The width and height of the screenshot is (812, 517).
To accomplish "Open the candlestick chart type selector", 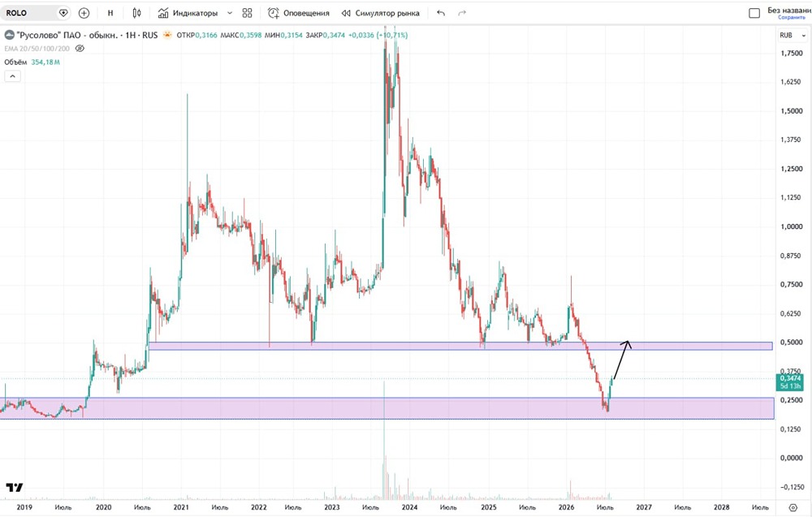I will pyautogui.click(x=136, y=13).
